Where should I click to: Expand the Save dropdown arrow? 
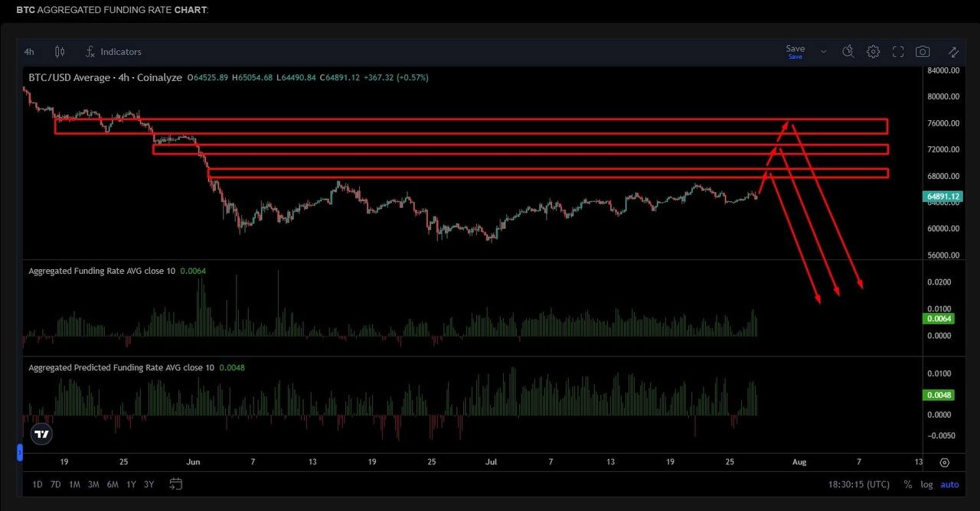tap(824, 52)
